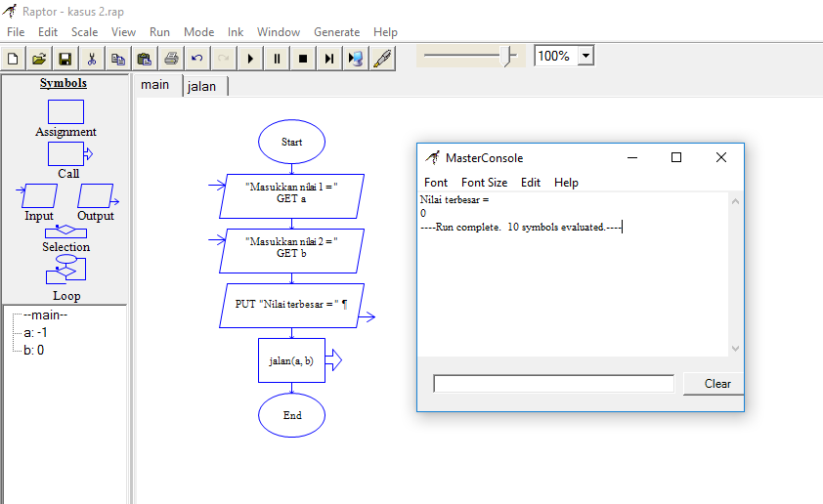
Task: Redo using the grayed redo icon
Action: click(x=224, y=59)
